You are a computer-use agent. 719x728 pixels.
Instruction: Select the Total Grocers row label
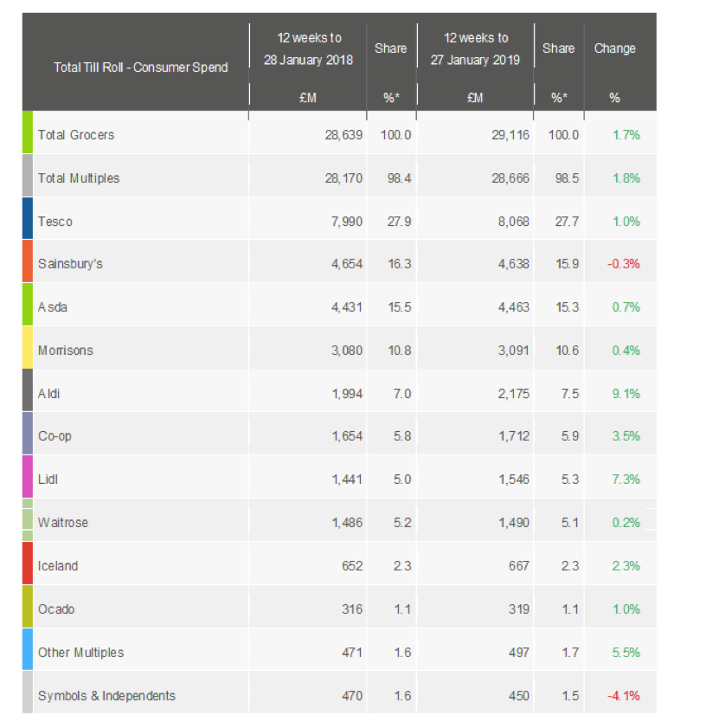coord(76,135)
